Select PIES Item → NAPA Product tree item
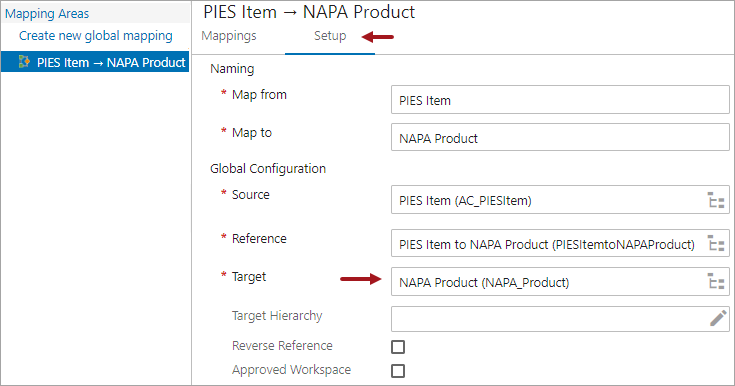The height and width of the screenshot is (386, 735). point(95,62)
